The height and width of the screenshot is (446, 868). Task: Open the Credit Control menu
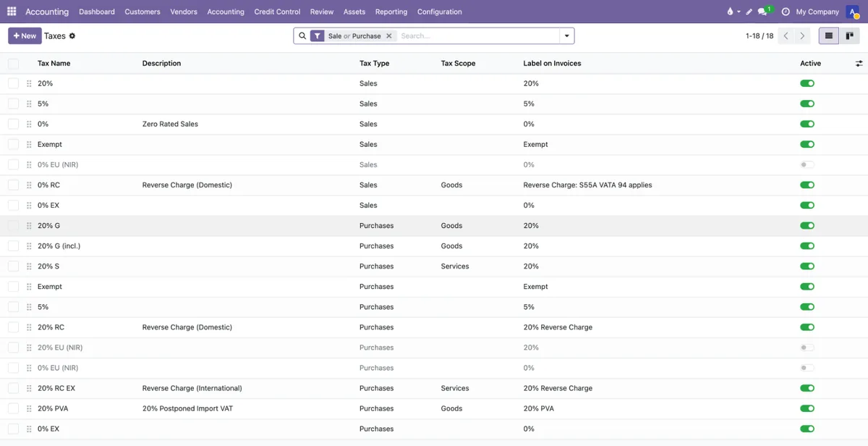(277, 12)
